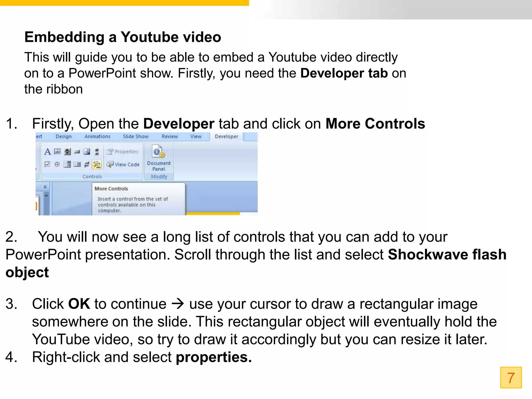Image resolution: width=532 pixels, height=399 pixels.
Task: Click the greyed Properties button
Action: pyautogui.click(x=123, y=151)
